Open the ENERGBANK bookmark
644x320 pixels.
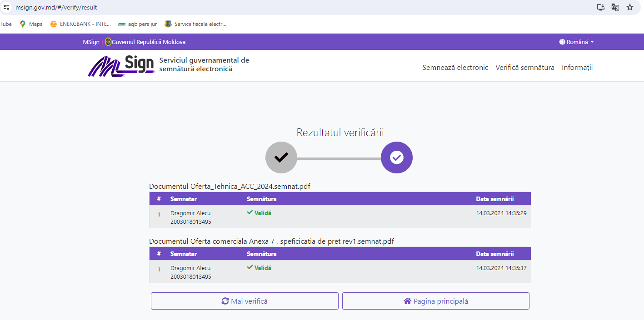pos(80,24)
